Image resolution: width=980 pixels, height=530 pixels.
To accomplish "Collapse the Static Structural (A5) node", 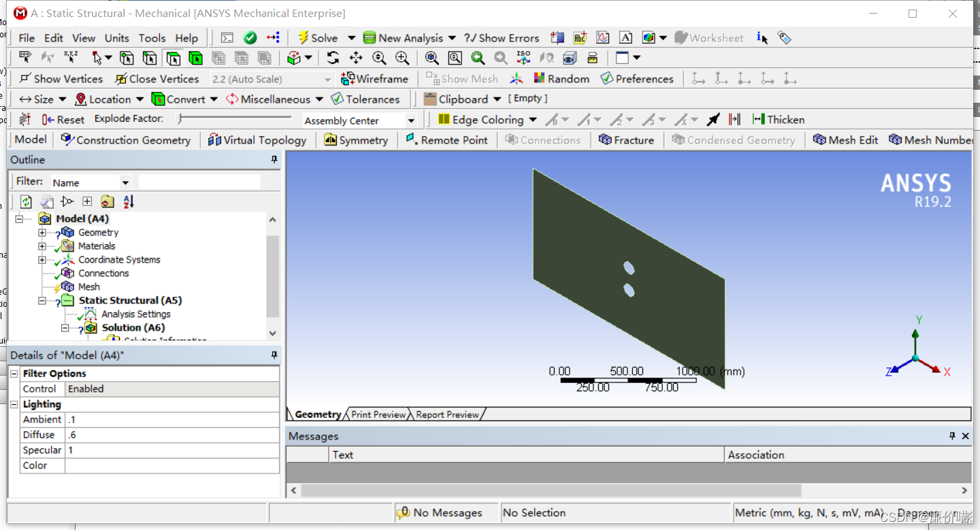I will tap(42, 301).
